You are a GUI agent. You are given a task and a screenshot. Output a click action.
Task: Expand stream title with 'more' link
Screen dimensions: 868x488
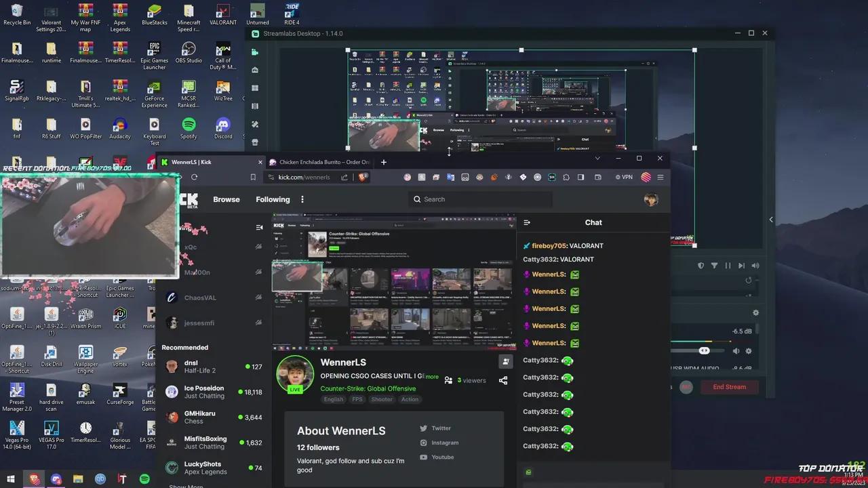432,377
